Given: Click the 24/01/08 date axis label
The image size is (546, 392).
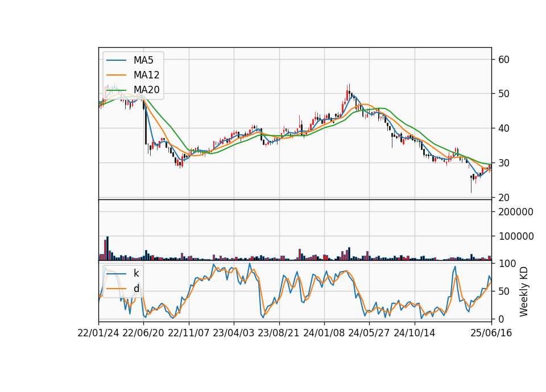Looking at the screenshot, I should pyautogui.click(x=324, y=333).
